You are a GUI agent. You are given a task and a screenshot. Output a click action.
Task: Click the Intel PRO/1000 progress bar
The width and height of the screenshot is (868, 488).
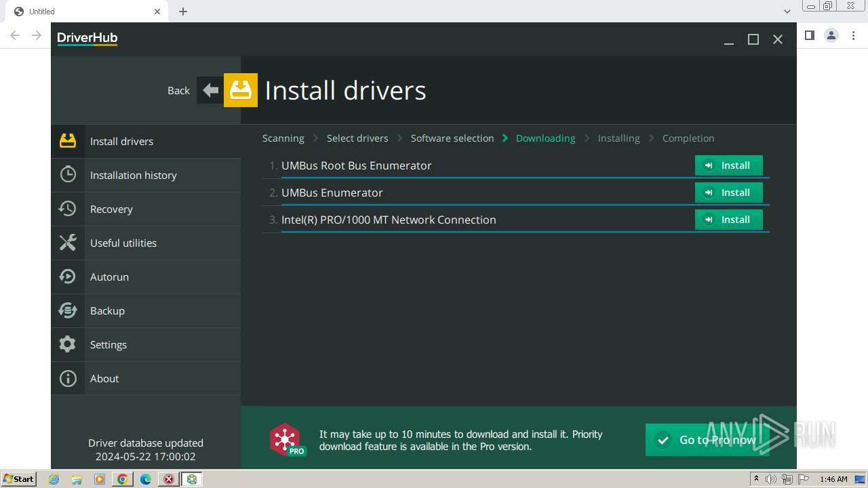click(526, 232)
